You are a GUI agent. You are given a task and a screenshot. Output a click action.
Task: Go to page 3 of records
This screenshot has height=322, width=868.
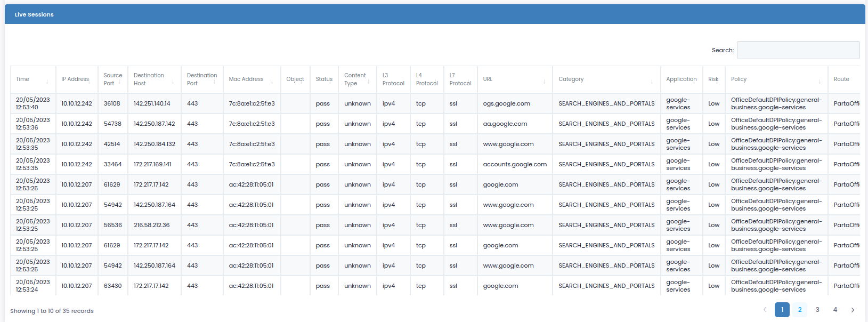pyautogui.click(x=817, y=310)
